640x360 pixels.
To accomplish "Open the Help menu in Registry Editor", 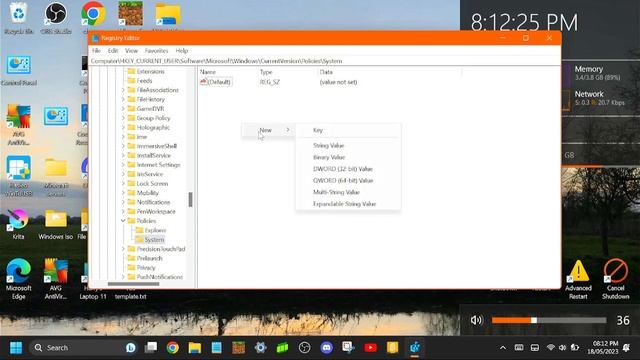I will 182,51.
